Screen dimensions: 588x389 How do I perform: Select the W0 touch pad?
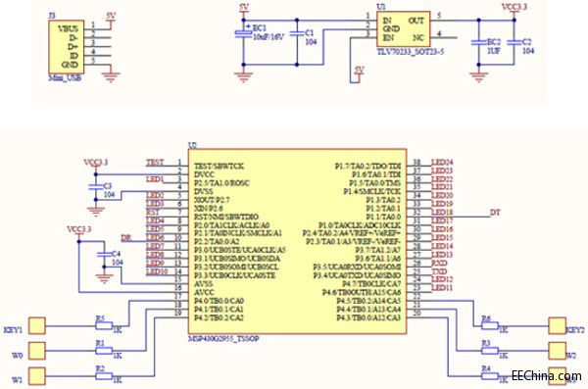pyautogui.click(x=37, y=351)
